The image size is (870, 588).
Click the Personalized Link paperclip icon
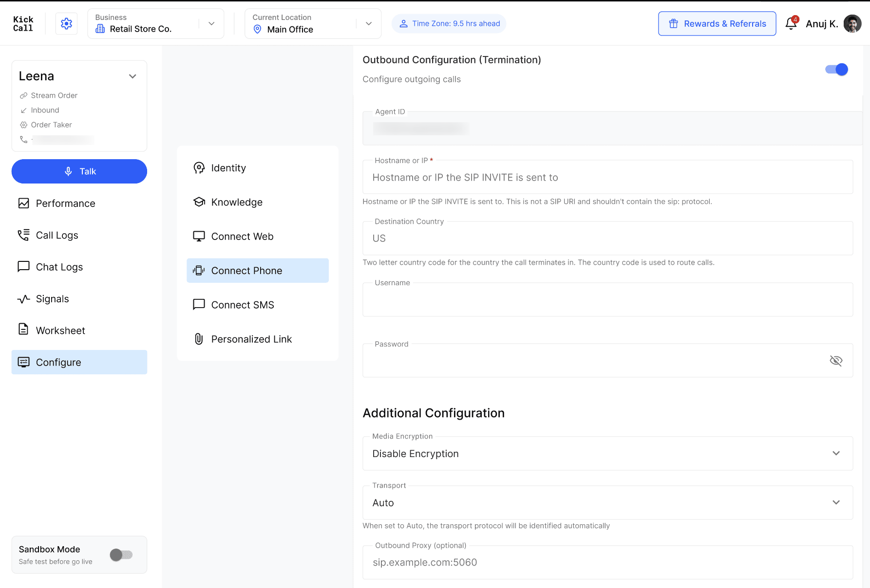click(199, 339)
